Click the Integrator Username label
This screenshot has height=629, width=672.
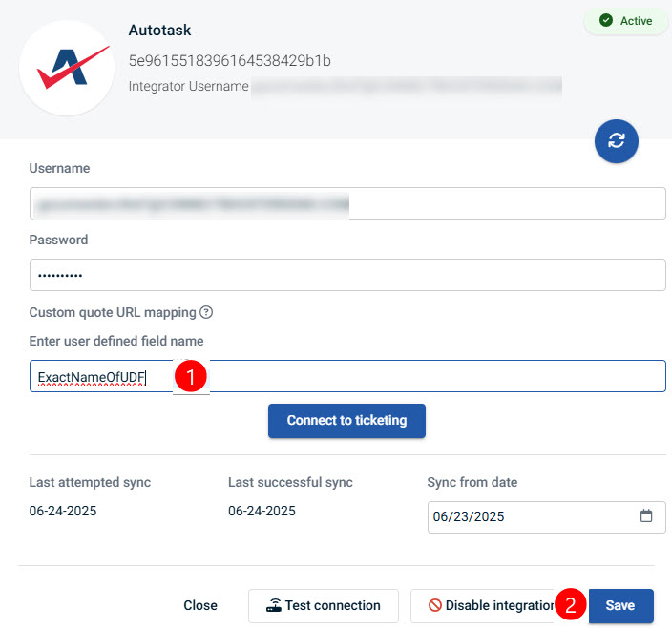coord(189,86)
